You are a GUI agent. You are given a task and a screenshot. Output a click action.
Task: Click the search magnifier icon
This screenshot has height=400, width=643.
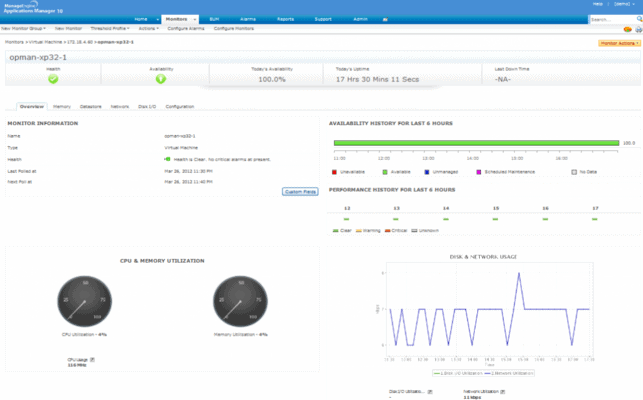coord(639,19)
